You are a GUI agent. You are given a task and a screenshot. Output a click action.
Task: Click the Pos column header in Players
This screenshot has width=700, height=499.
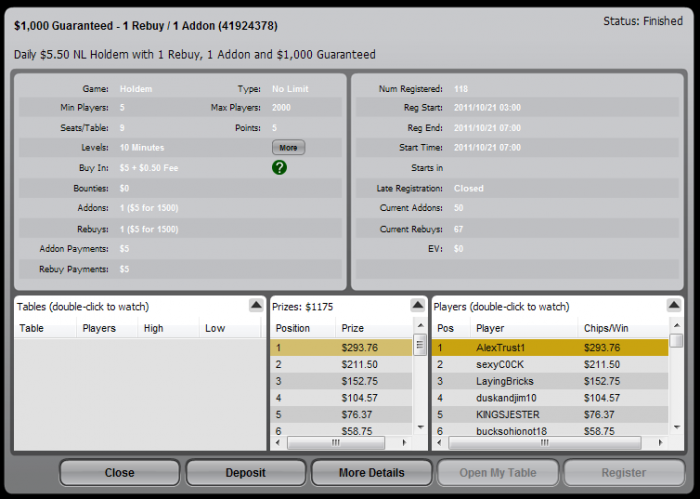(451, 328)
